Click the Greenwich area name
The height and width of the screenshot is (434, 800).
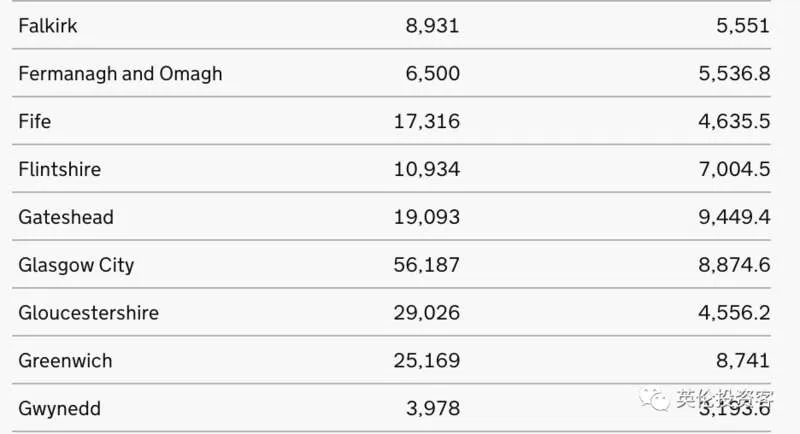pyautogui.click(x=65, y=361)
